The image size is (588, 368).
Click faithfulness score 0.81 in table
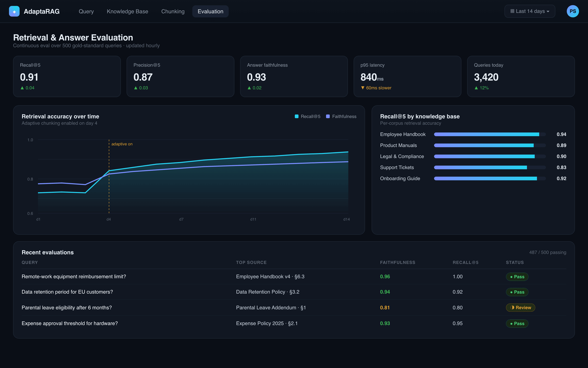385,308
